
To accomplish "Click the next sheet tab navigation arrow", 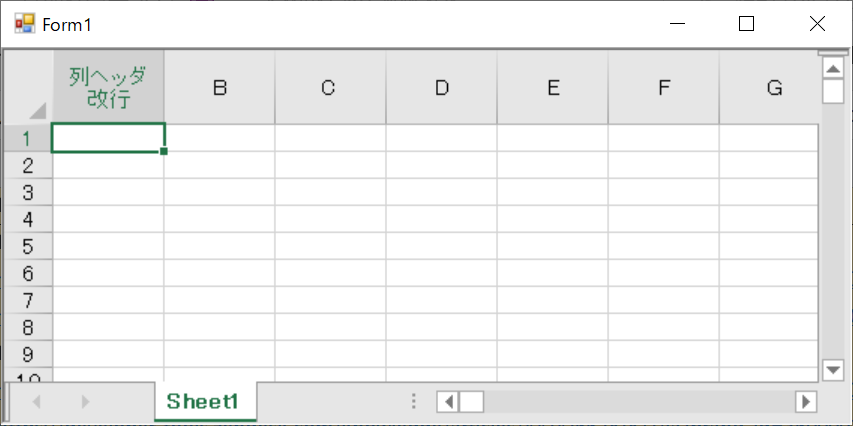I will click(x=85, y=402).
